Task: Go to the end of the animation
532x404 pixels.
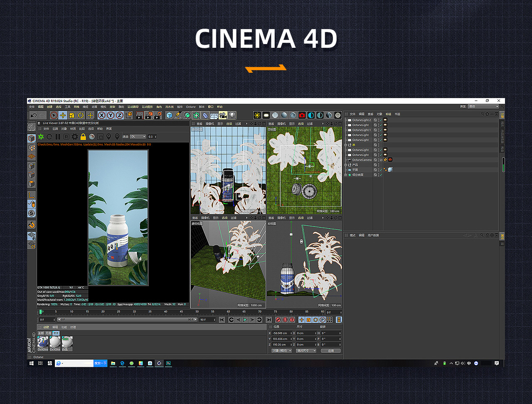Action: pyautogui.click(x=268, y=320)
